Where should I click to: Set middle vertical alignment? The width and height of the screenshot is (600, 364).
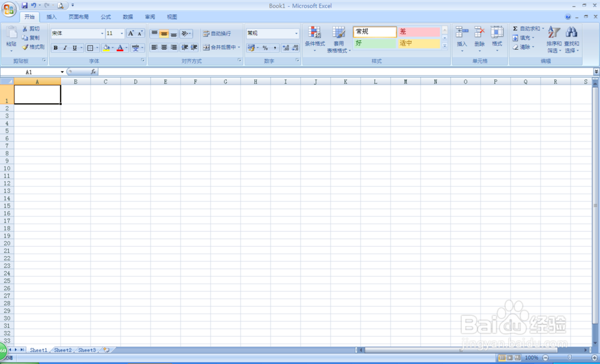pos(164,33)
